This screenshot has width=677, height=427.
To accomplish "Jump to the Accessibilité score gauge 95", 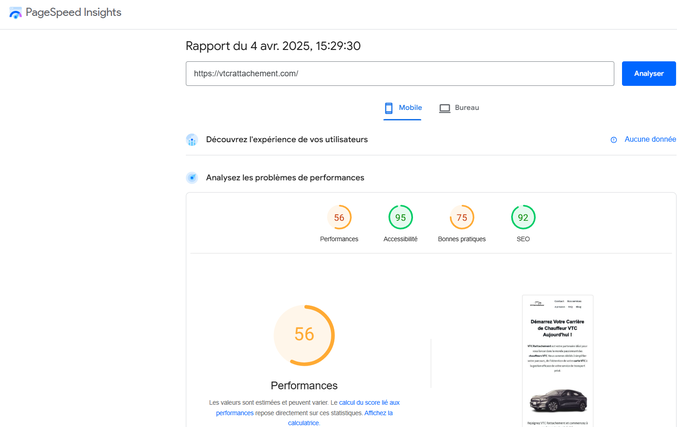I will tap(400, 217).
